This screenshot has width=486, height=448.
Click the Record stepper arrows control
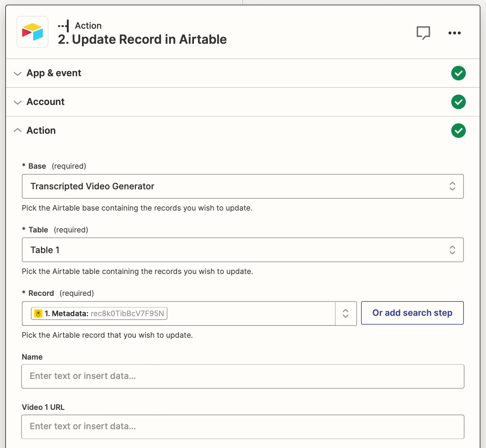[346, 313]
